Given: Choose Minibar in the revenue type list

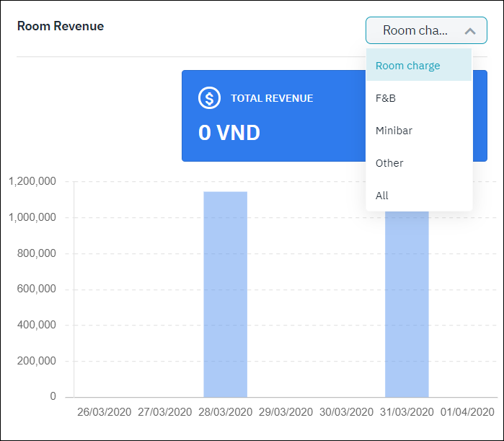Looking at the screenshot, I should 394,131.
